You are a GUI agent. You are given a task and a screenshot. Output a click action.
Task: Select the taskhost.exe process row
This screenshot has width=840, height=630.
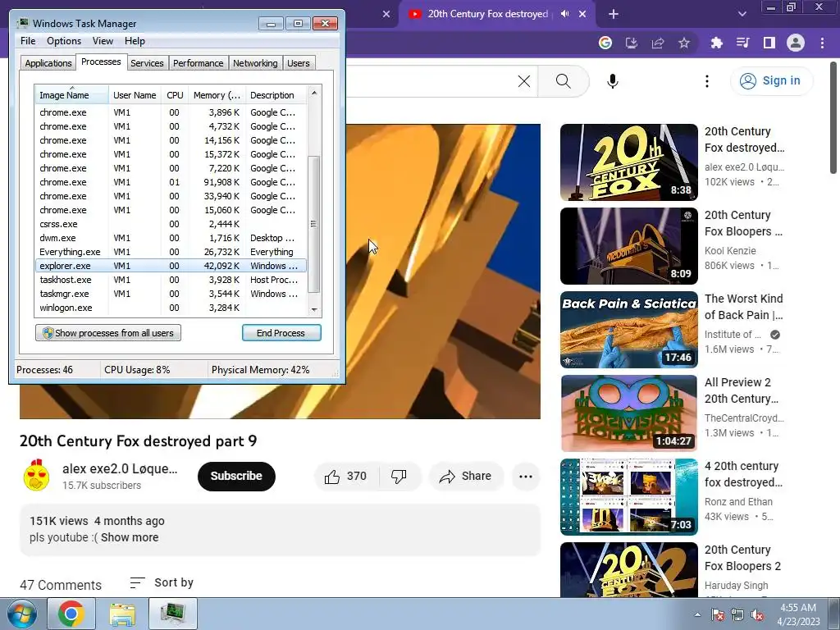[171, 280]
